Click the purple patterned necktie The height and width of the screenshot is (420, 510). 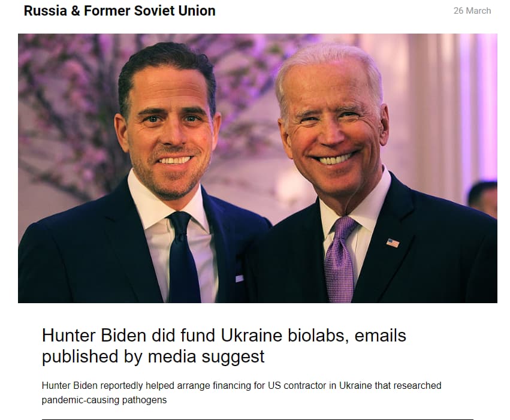(339, 259)
